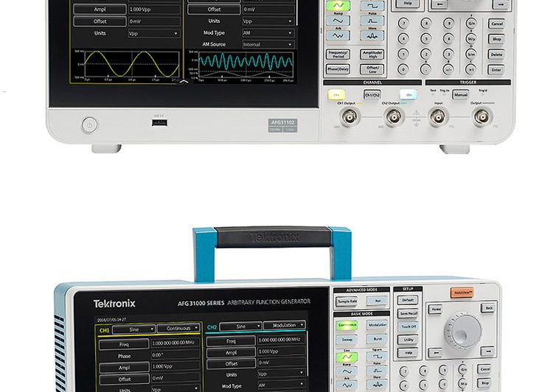Click the Ch1 Output BNC connector

(x=349, y=116)
